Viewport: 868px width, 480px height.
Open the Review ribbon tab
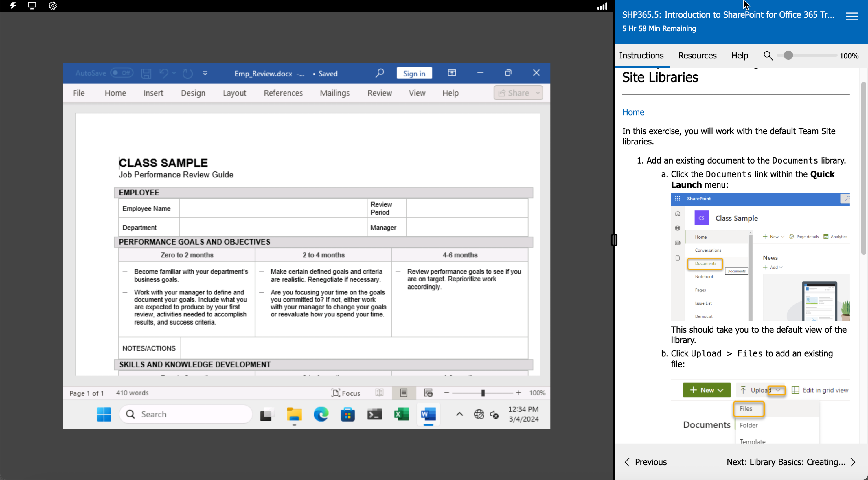coord(379,93)
